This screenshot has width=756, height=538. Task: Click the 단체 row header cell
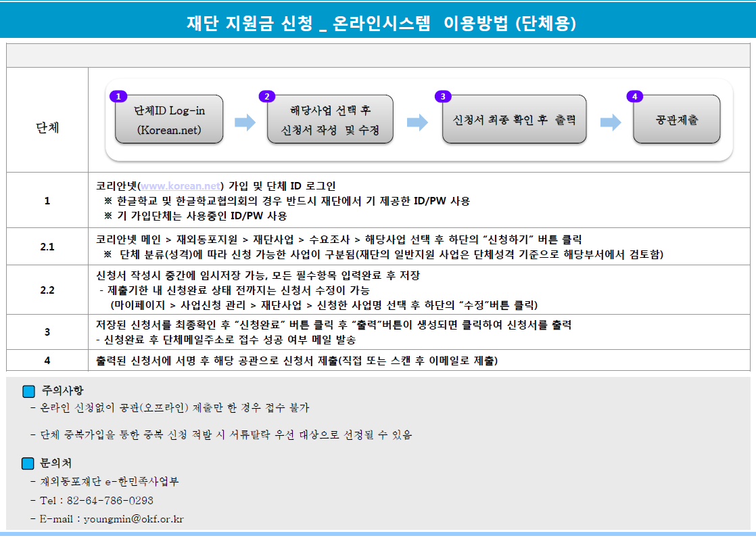pyautogui.click(x=47, y=127)
